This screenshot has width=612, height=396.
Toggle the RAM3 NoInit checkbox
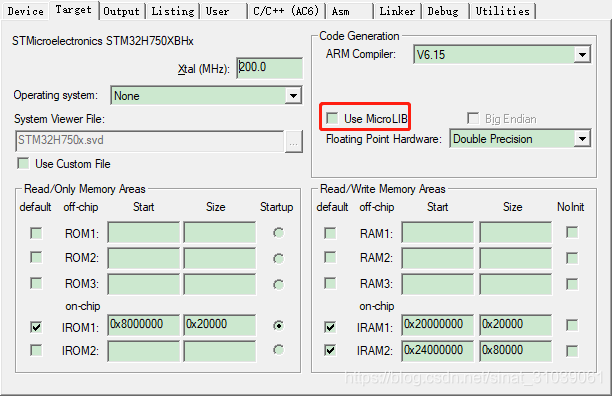pyautogui.click(x=572, y=284)
